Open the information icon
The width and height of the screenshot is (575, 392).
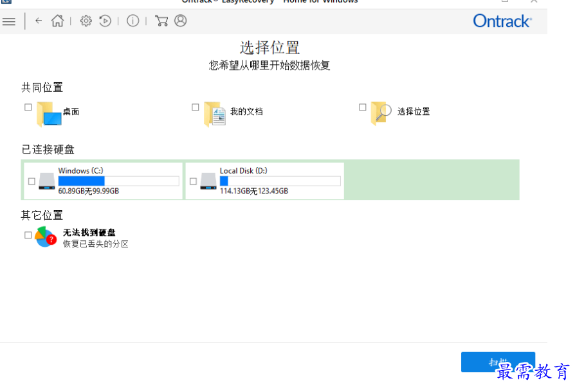132,21
